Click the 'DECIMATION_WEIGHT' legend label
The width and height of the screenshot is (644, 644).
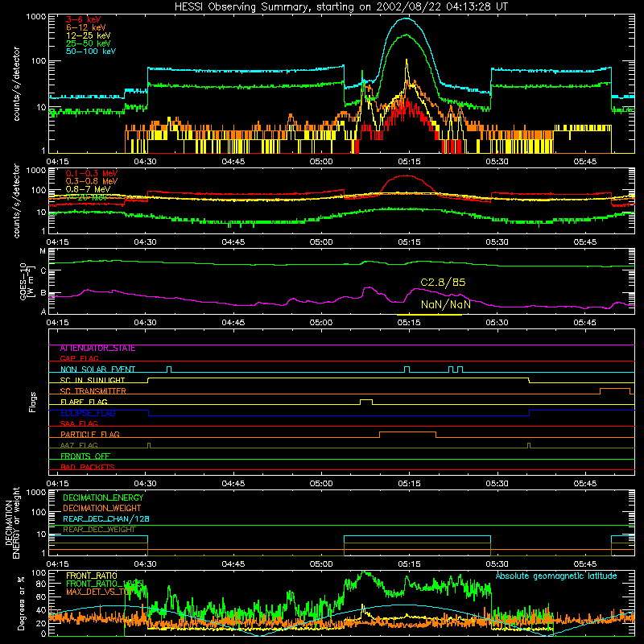click(102, 508)
